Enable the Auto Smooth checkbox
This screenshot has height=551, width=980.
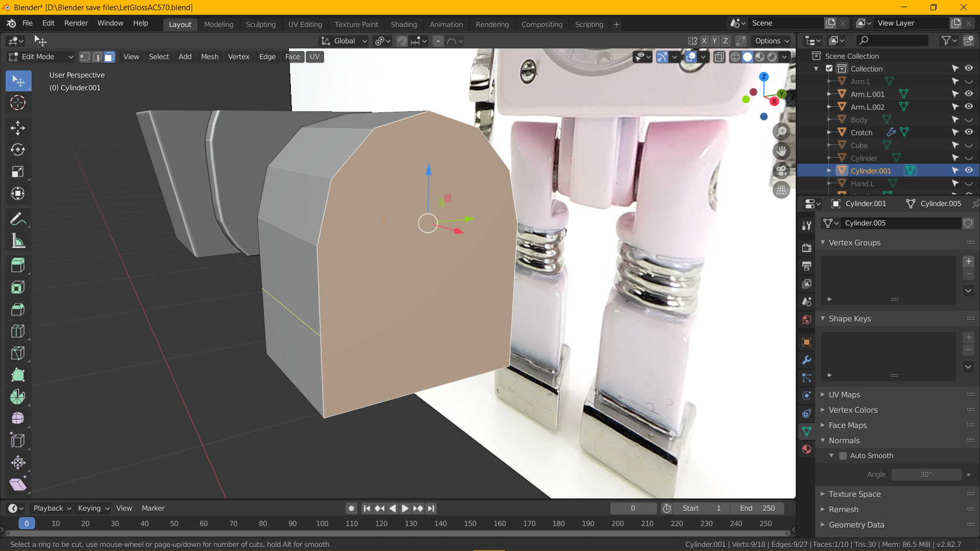tap(843, 456)
